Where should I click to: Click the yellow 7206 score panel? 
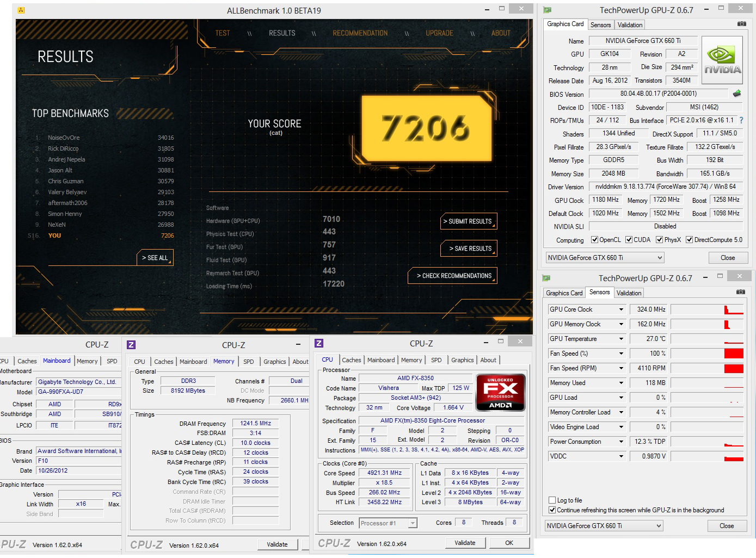click(426, 128)
